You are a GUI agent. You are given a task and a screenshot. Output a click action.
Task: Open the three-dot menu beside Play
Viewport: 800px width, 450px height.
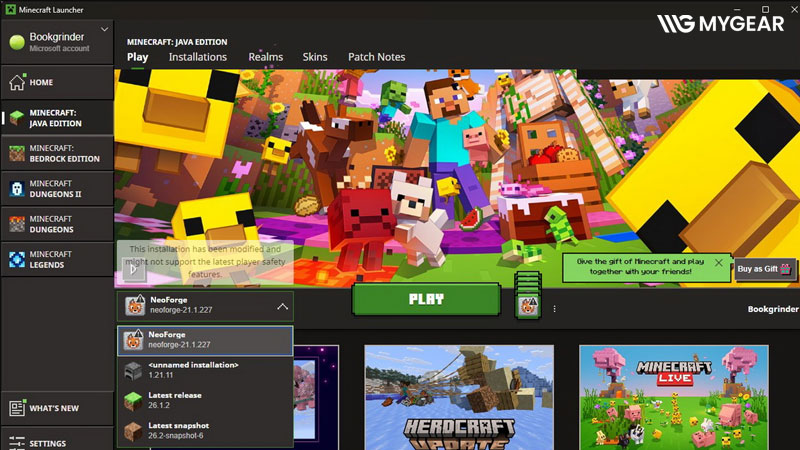(x=555, y=309)
